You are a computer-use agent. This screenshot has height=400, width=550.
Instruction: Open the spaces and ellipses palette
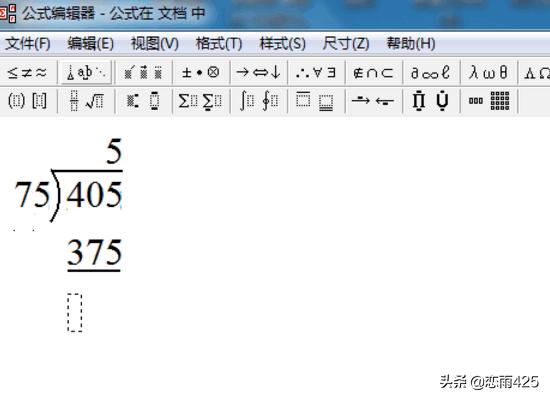pos(86,73)
